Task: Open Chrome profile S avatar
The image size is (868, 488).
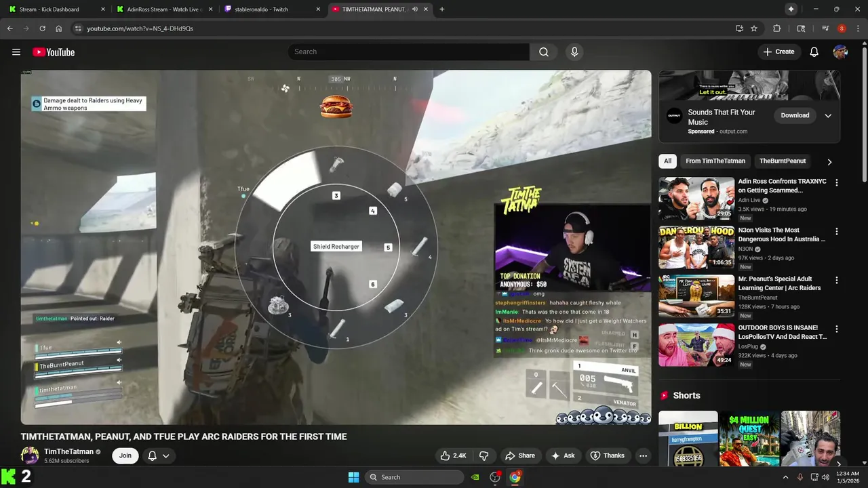Action: pyautogui.click(x=842, y=28)
